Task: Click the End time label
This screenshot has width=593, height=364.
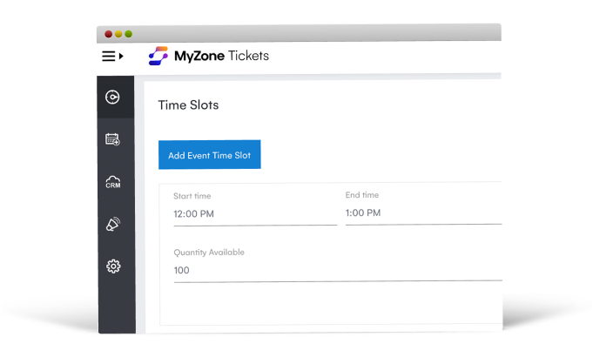Action: pyautogui.click(x=362, y=195)
